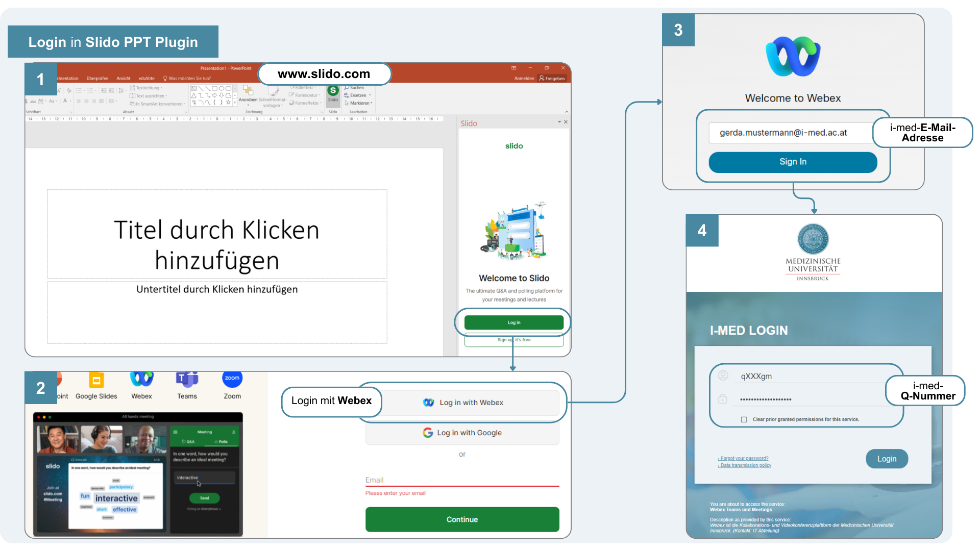The width and height of the screenshot is (980, 551).
Task: Click the Teams integration icon
Action: pyautogui.click(x=187, y=379)
